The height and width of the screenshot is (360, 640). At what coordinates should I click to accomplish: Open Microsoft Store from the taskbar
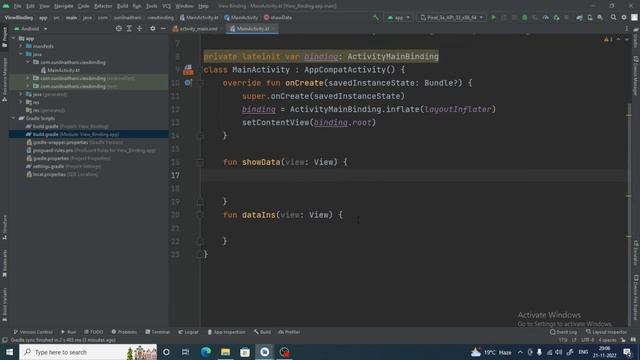coord(245,352)
